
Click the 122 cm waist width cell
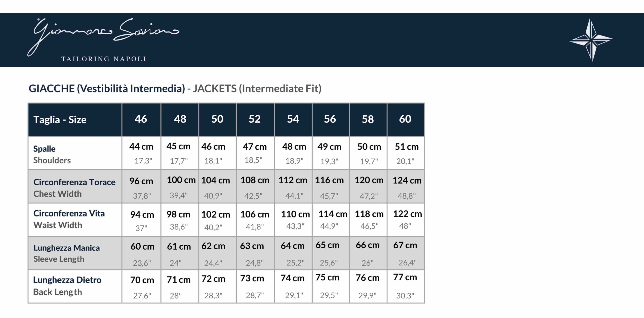pyautogui.click(x=407, y=214)
